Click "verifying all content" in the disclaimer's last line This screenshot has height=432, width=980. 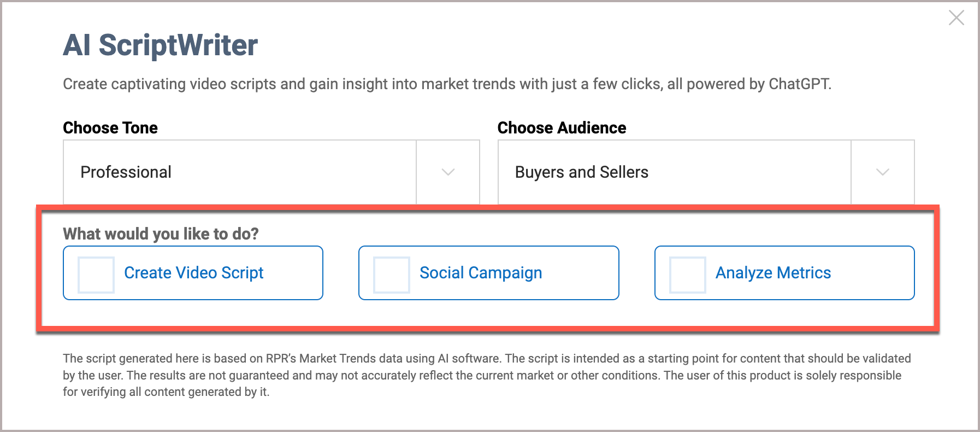pos(137,392)
